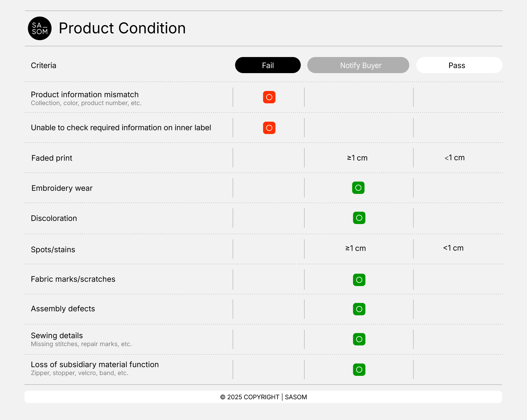
Task: Click <1 cm in Faded print row
Action: pos(454,158)
